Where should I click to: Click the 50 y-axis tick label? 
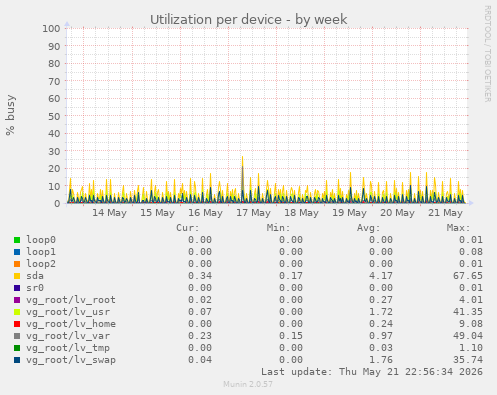(54, 116)
